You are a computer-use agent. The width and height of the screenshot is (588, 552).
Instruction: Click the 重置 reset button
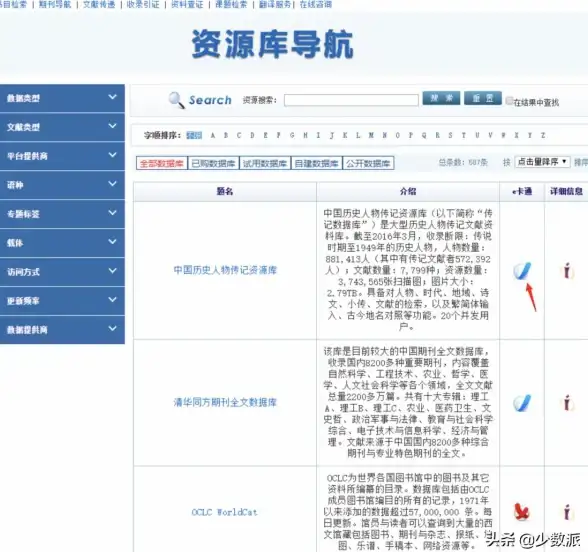(x=483, y=98)
